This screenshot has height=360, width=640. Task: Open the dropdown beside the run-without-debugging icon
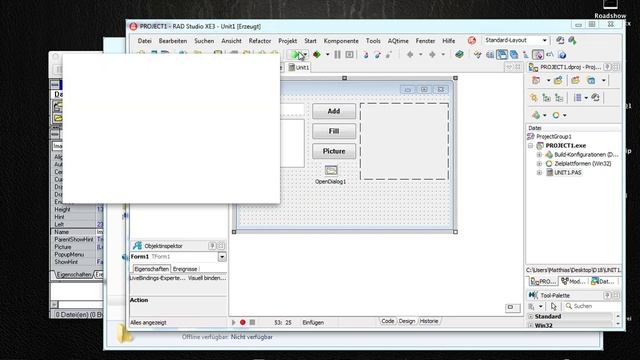click(327, 55)
